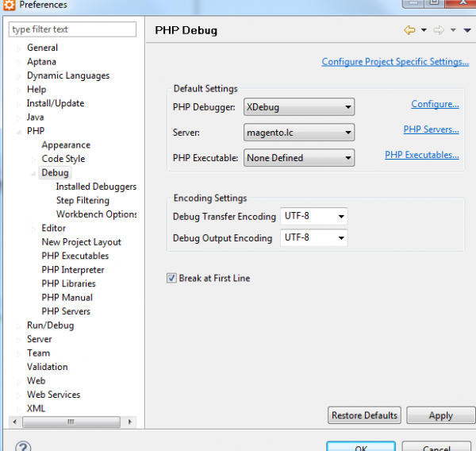
Task: Select PHP Executables in the tree
Action: pyautogui.click(x=75, y=256)
